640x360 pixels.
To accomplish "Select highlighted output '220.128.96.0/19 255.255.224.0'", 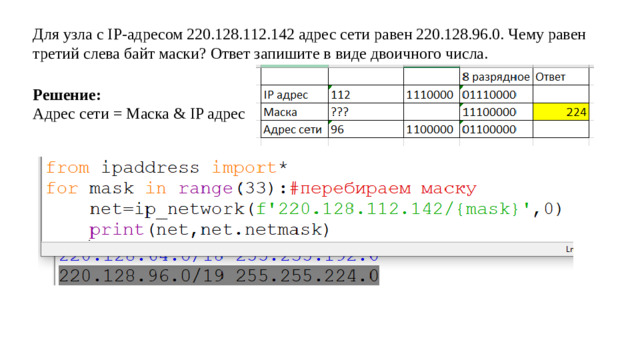I will (x=219, y=276).
